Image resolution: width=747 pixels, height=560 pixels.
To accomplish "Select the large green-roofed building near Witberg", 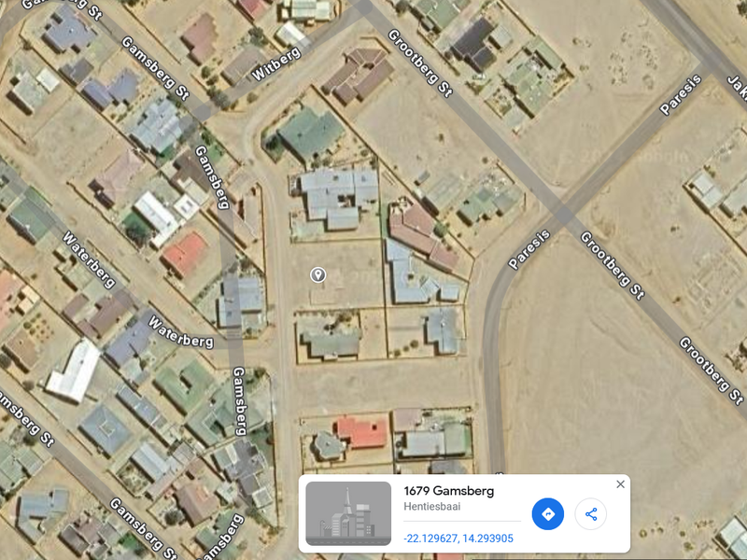I will [311, 133].
